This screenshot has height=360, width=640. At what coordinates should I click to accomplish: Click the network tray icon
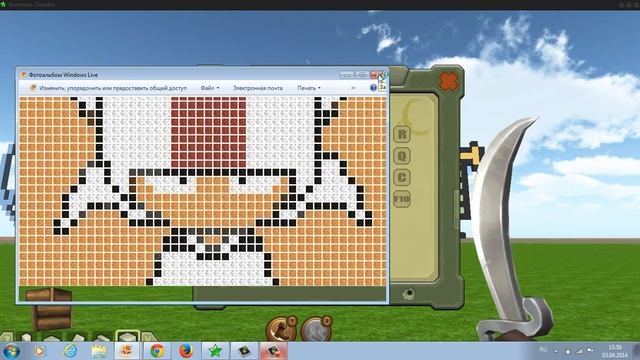[579, 351]
